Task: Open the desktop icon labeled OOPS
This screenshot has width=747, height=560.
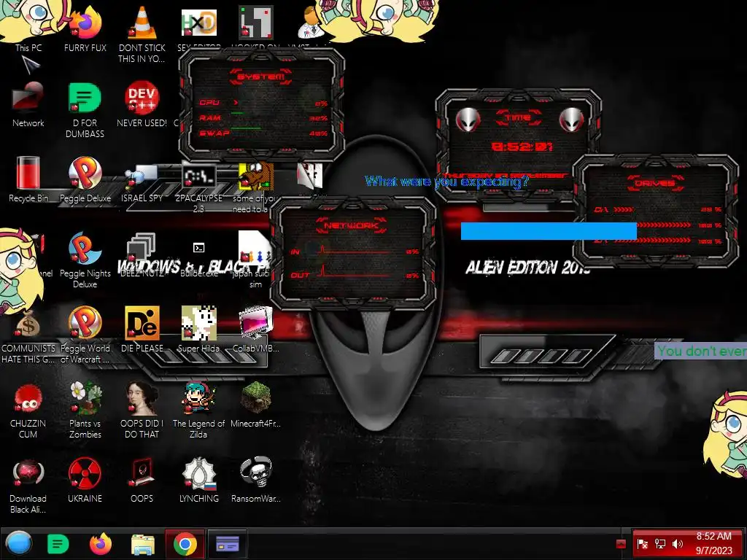Action: [142, 480]
